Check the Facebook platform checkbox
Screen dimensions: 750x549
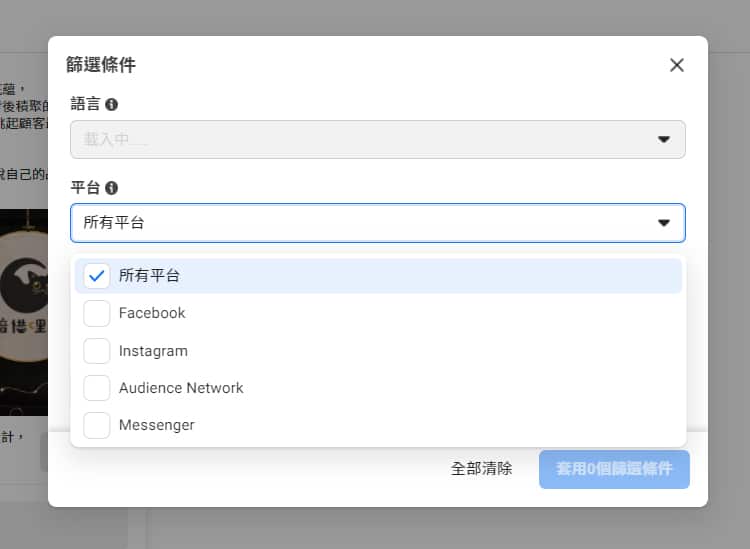pyautogui.click(x=97, y=313)
